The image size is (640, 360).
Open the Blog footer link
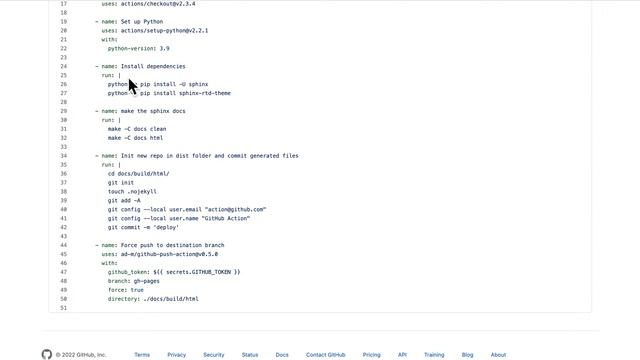[x=467, y=355]
